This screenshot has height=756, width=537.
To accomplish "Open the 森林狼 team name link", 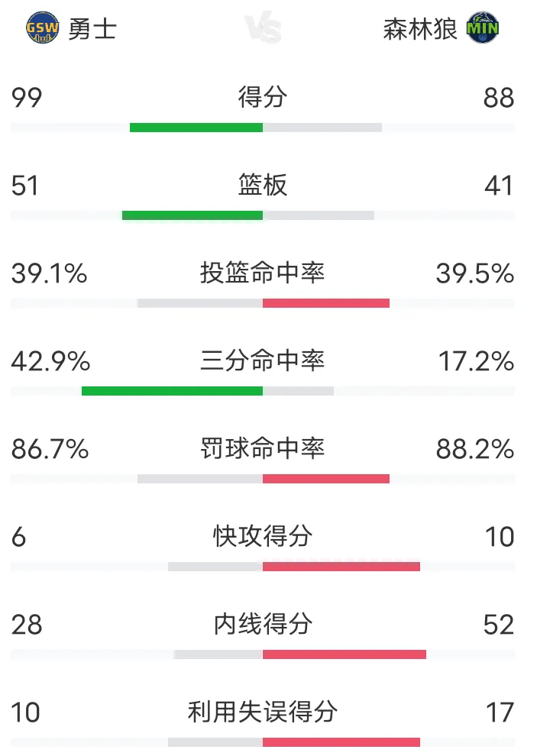I will point(420,29).
